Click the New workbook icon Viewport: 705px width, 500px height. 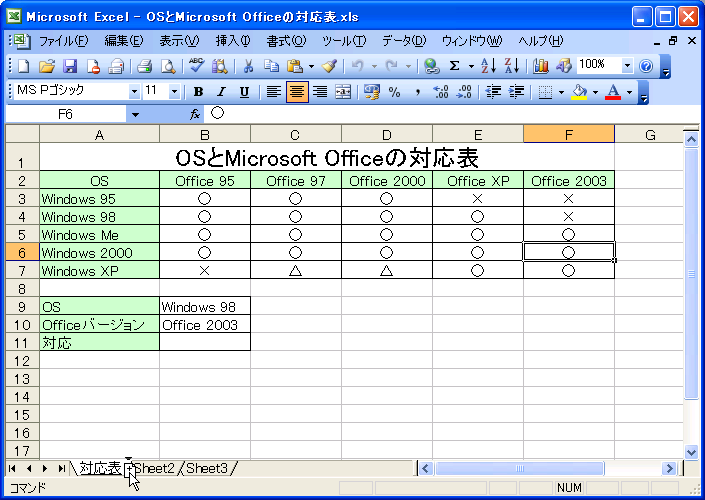[23, 66]
